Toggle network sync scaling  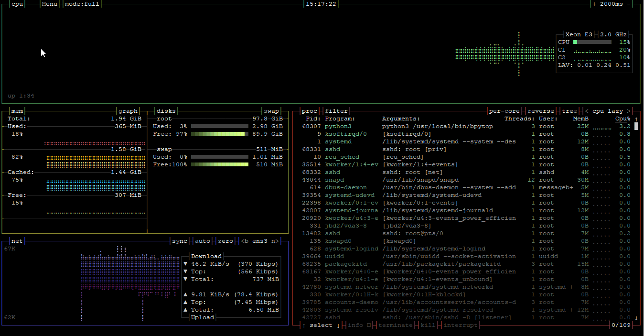(x=180, y=241)
